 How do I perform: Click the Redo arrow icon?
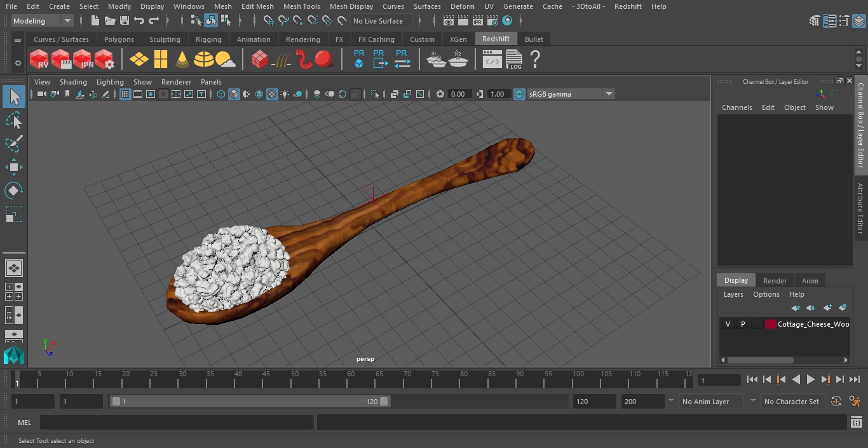pyautogui.click(x=154, y=21)
